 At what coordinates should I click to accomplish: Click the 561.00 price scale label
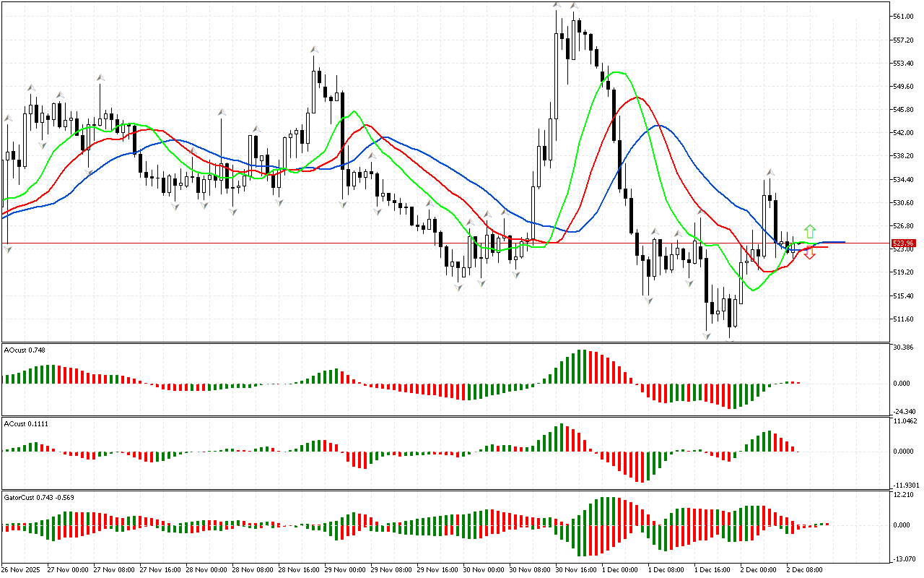click(902, 17)
